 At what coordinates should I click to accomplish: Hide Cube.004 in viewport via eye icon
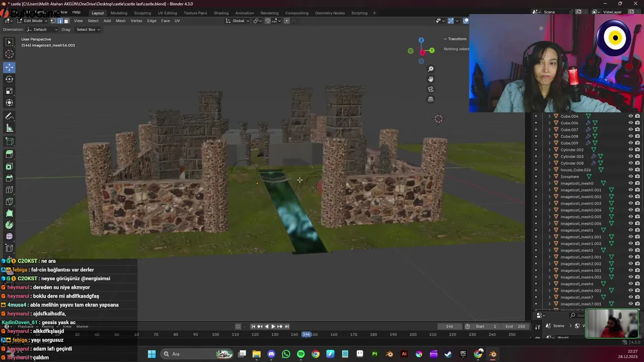click(630, 116)
